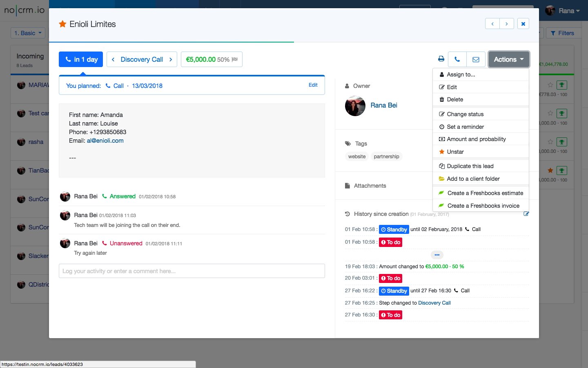Click the print icon
The width and height of the screenshot is (588, 368).
(x=441, y=59)
